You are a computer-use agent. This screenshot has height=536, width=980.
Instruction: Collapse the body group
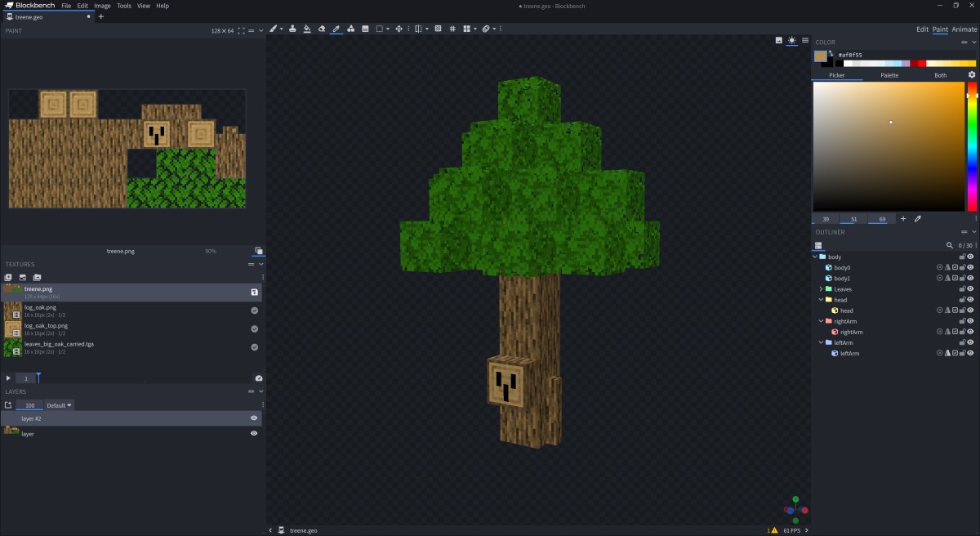point(814,257)
